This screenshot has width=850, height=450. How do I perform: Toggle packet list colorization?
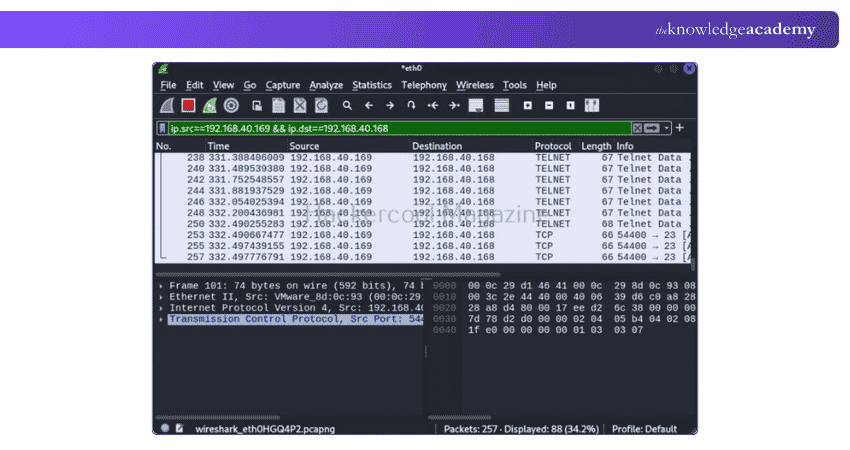pos(502,106)
